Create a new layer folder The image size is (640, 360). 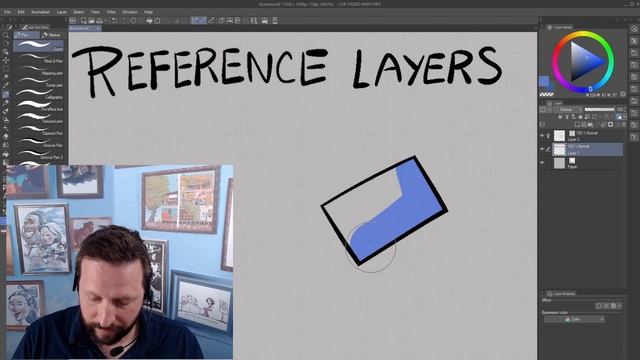[x=590, y=124]
